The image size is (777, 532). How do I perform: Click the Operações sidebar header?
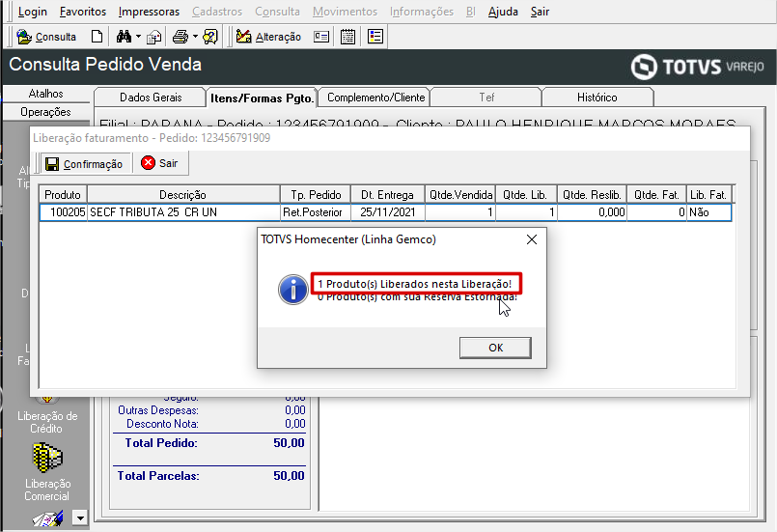pos(45,112)
